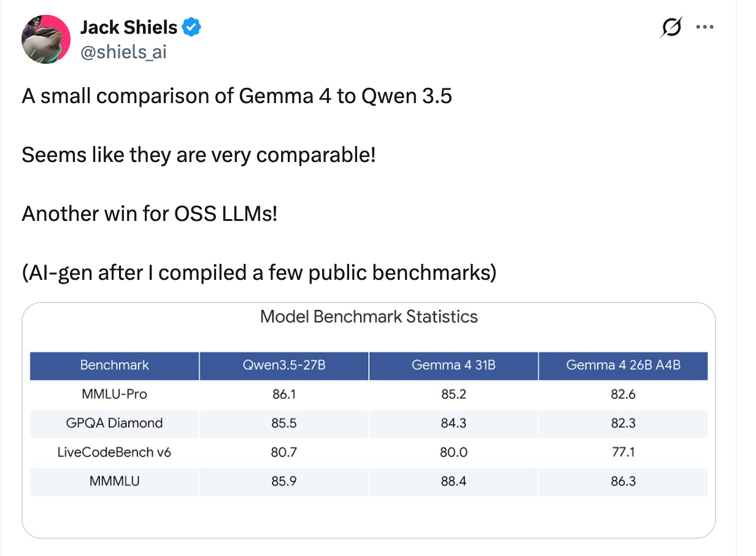Screen dimensions: 756x556
Task: Select the GPQA Diamond row label
Action: coord(114,423)
